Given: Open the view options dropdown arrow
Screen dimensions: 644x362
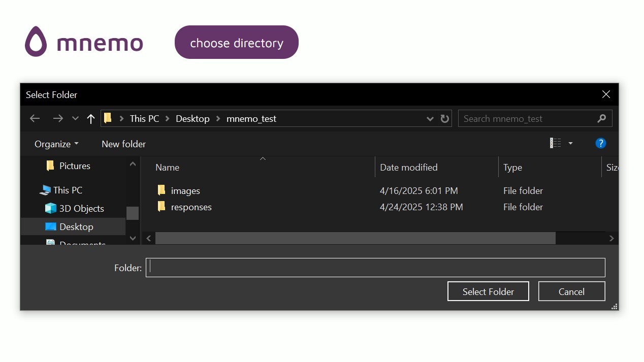Looking at the screenshot, I should (x=570, y=144).
